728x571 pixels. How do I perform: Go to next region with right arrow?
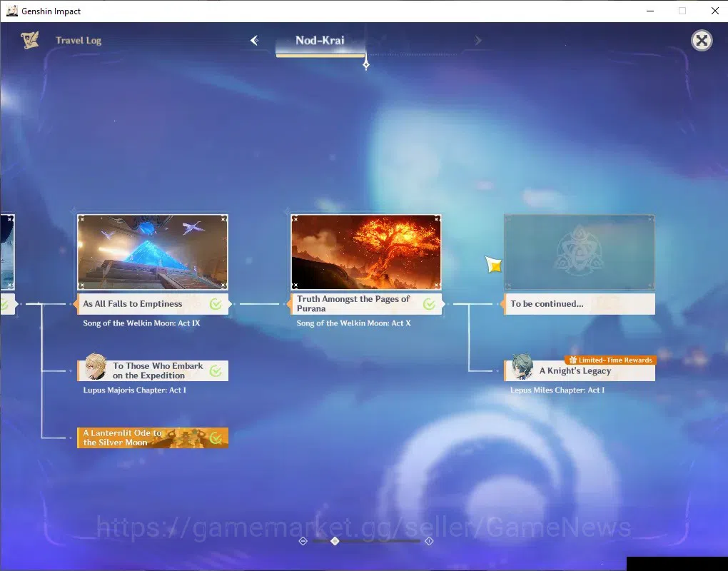(x=477, y=41)
